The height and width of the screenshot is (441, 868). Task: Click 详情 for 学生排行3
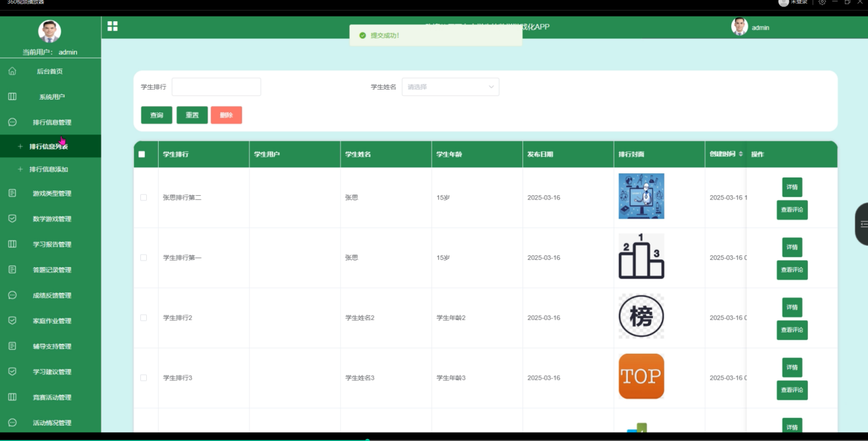tap(792, 367)
